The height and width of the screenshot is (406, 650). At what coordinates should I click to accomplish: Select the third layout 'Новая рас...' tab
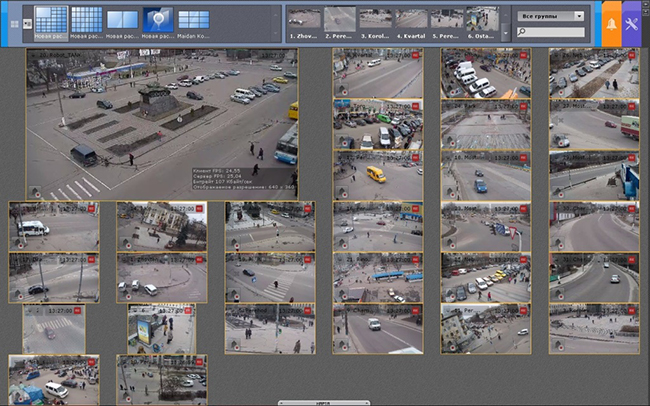[x=122, y=21]
